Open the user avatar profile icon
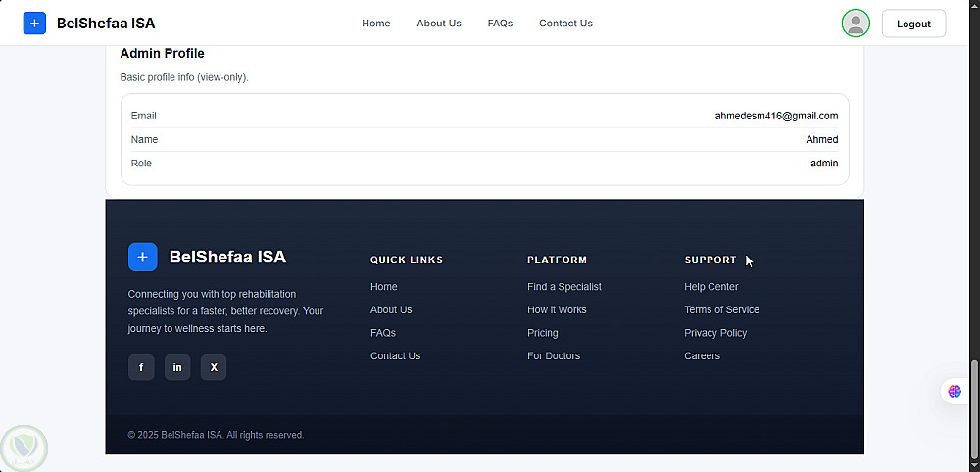This screenshot has width=980, height=472. (856, 24)
